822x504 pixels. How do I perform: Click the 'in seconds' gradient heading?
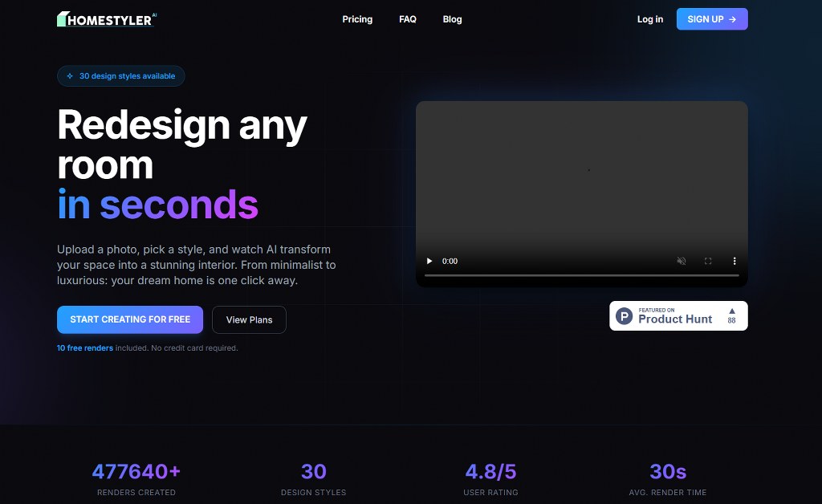(158, 205)
